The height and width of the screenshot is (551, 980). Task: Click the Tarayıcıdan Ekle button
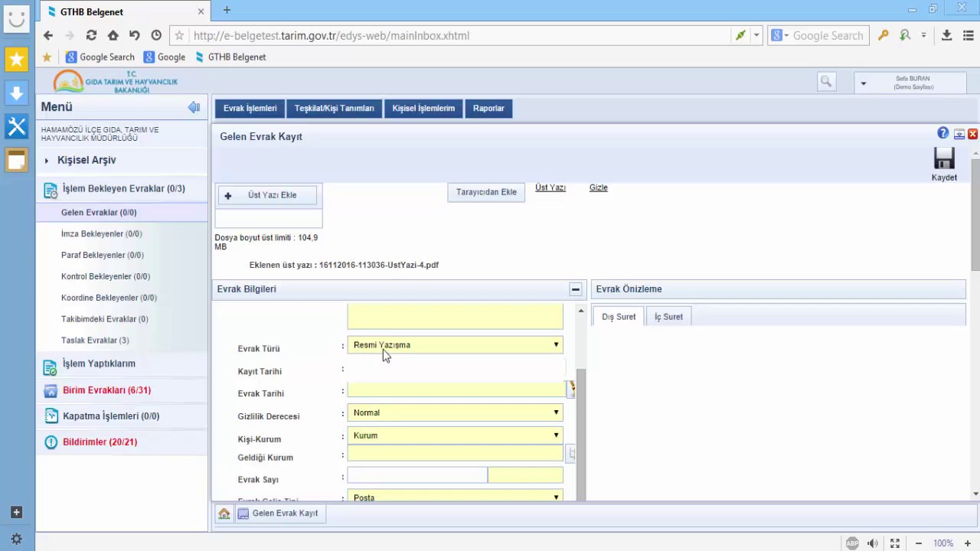pos(486,192)
